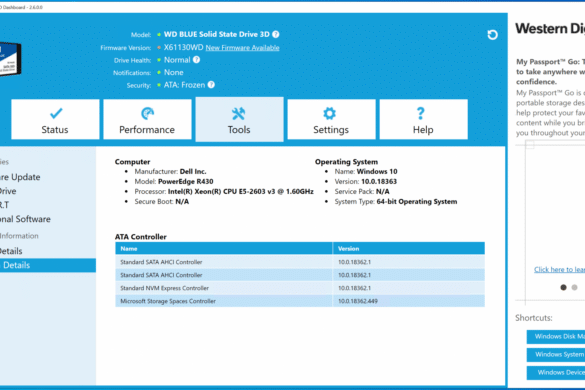Click version value 10.0.18362.449
Image resolution: width=585 pixels, height=390 pixels.
[x=358, y=301]
